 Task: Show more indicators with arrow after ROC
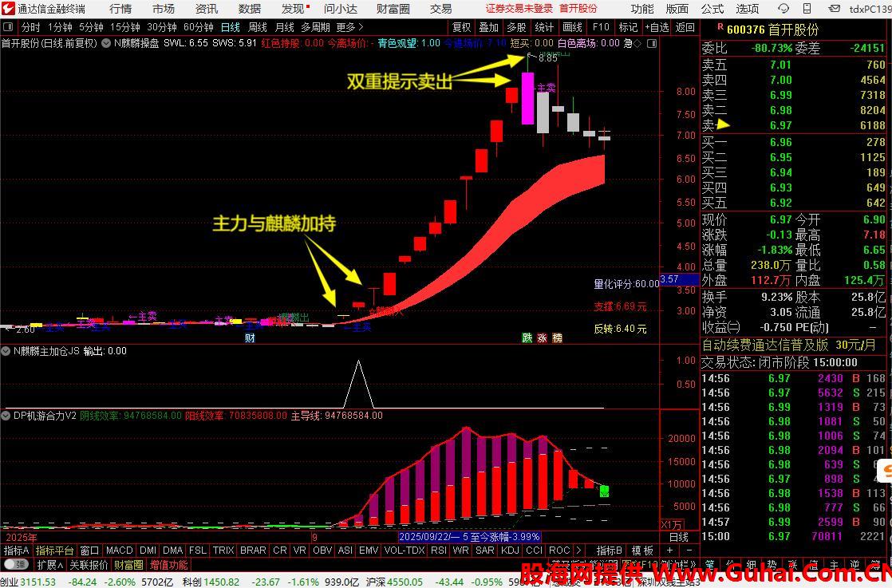click(x=578, y=550)
